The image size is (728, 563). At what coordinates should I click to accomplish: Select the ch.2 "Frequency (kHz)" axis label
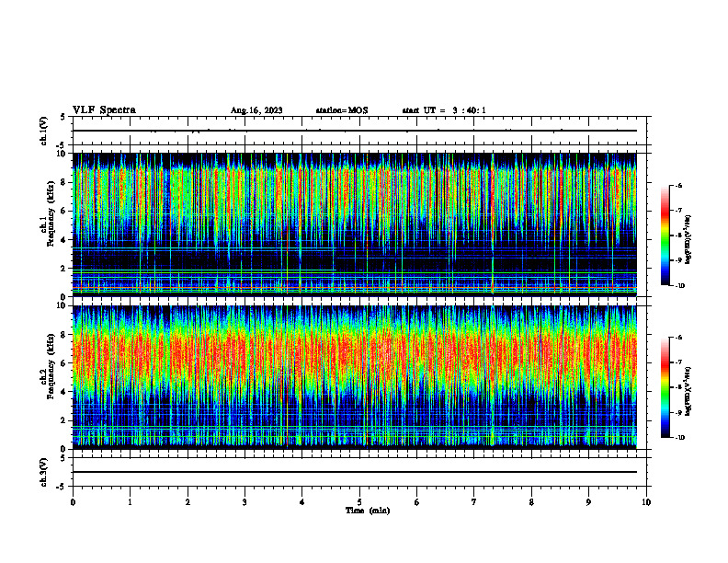pyautogui.click(x=51, y=364)
